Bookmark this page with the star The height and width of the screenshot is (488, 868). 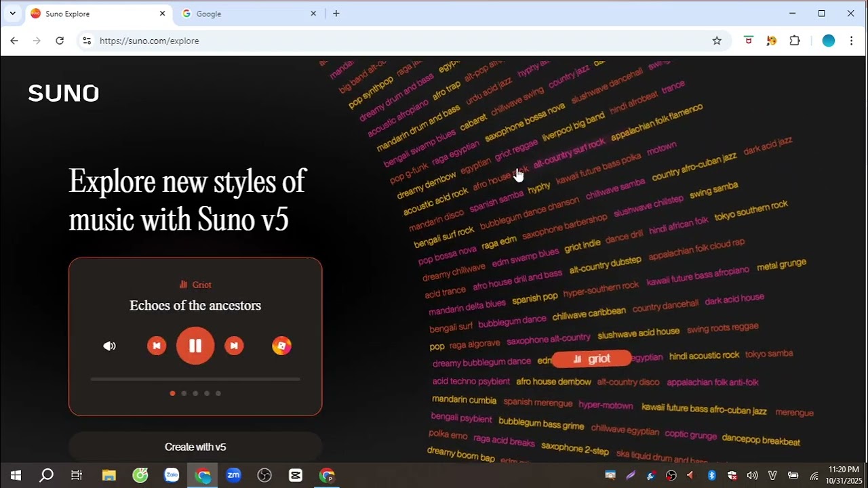point(717,41)
